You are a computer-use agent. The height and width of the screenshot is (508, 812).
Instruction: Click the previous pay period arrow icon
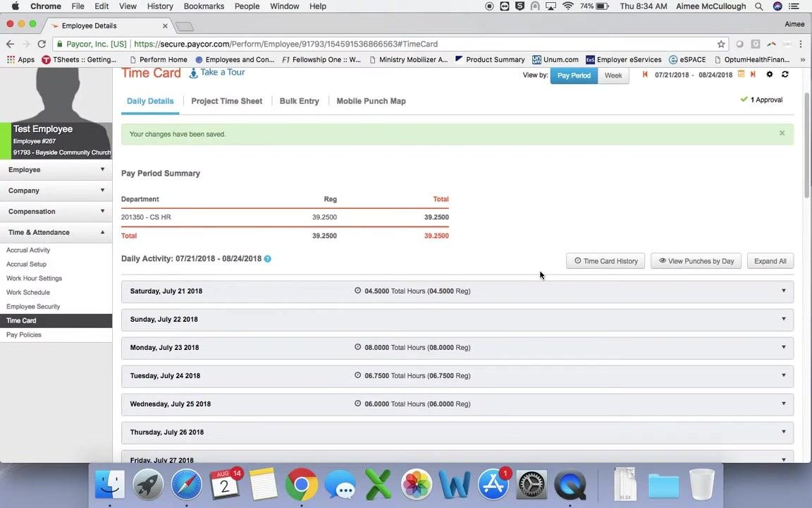[x=645, y=75]
